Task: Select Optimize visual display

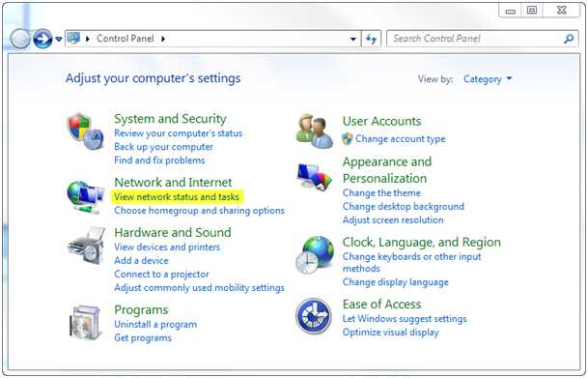Action: point(390,333)
